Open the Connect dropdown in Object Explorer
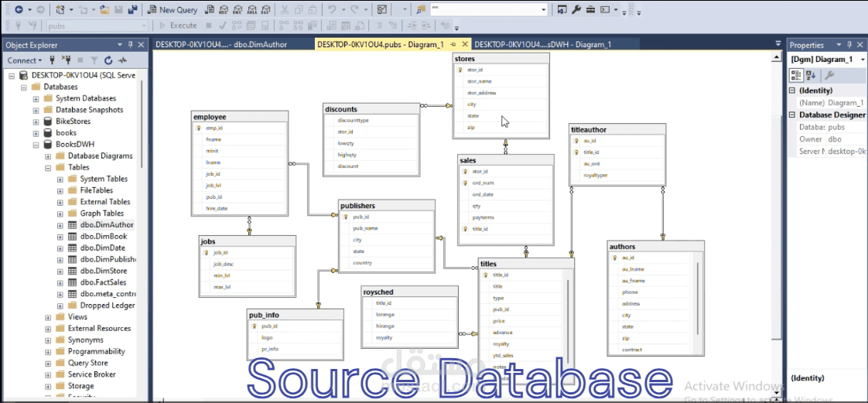The height and width of the screenshot is (403, 868). (25, 60)
